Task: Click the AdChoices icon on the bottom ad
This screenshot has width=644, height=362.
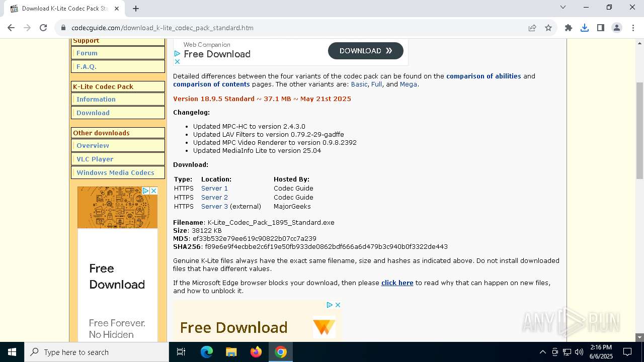Action: tap(330, 305)
